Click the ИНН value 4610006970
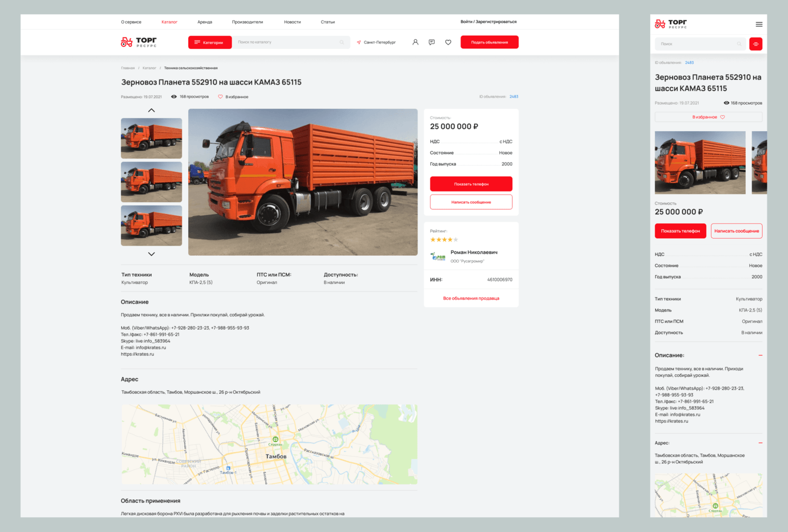Screen dimensions: 788x532 coord(500,280)
